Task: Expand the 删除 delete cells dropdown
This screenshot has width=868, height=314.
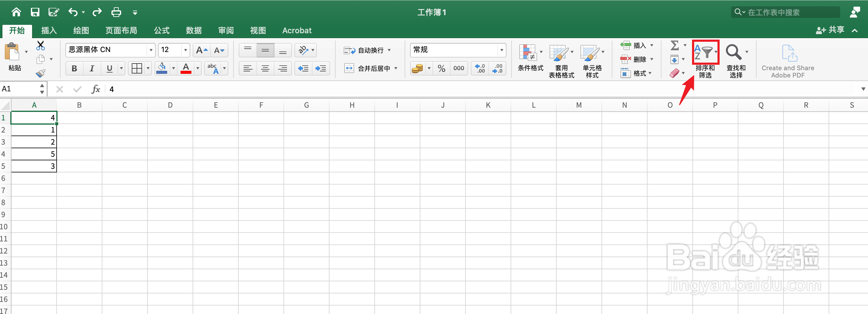Action: coord(652,59)
